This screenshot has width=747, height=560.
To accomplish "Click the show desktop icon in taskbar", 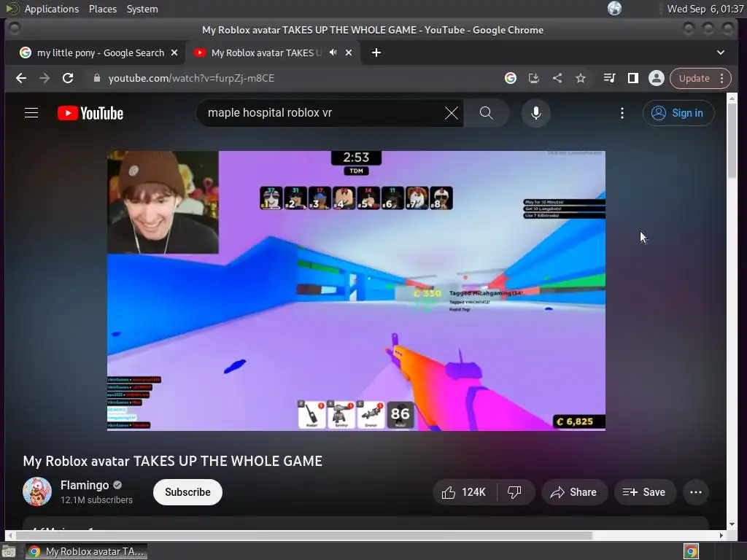I will (x=9, y=551).
